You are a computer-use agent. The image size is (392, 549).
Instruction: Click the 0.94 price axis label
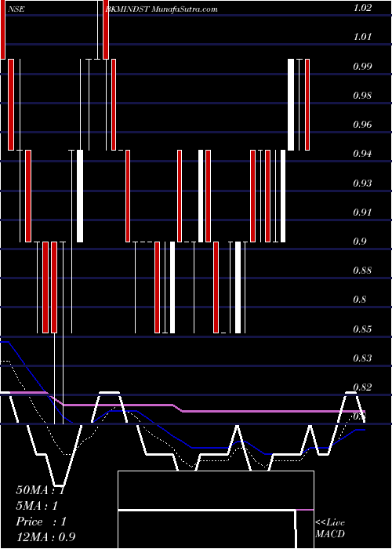(x=362, y=154)
